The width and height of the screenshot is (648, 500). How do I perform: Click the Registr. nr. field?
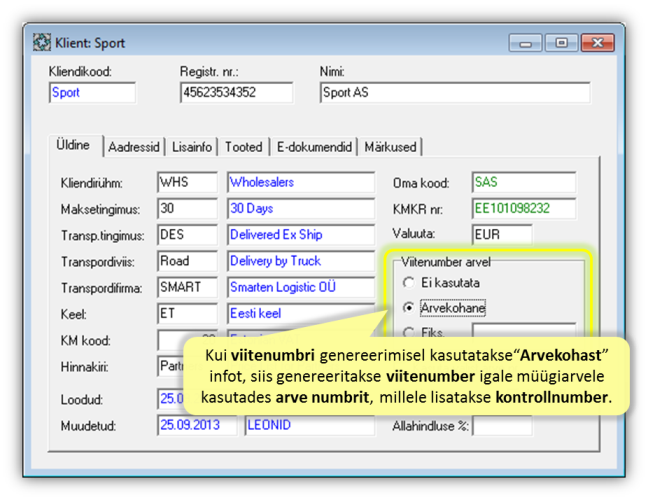(236, 93)
